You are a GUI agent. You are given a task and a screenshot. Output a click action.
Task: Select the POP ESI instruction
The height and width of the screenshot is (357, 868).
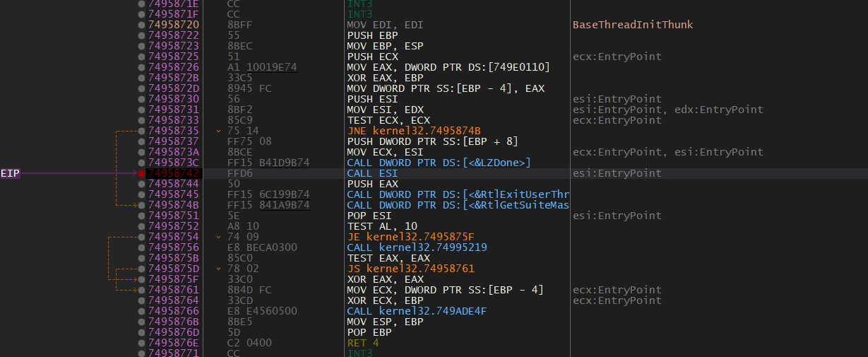click(x=369, y=216)
